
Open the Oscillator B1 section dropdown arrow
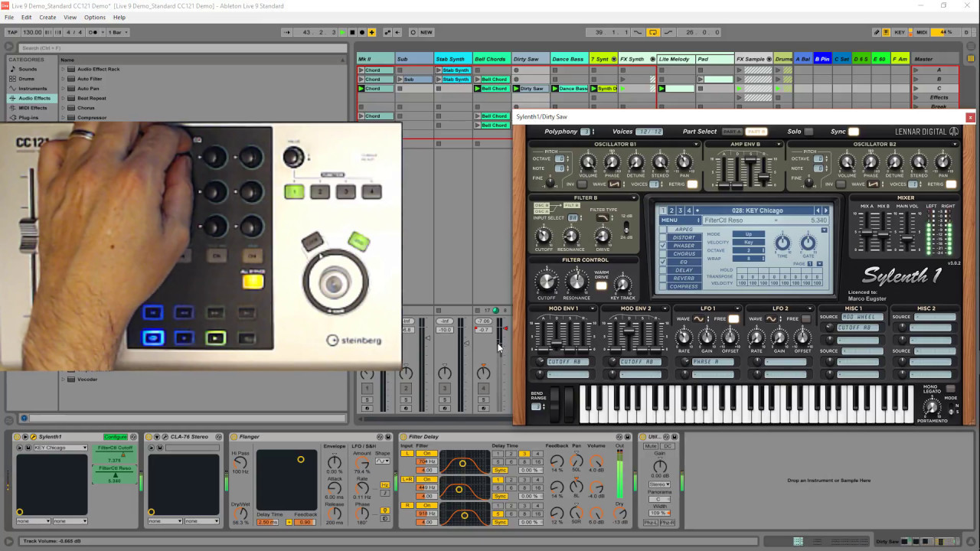pyautogui.click(x=696, y=144)
